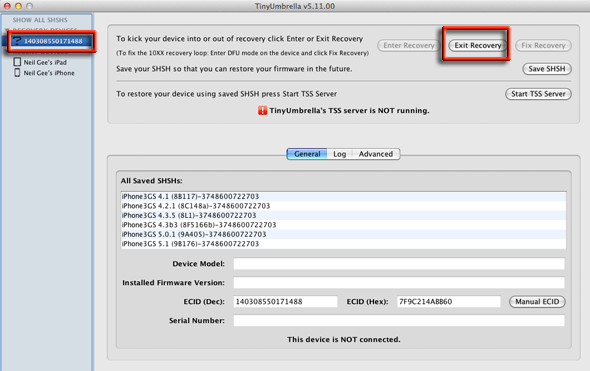Select Neil Gee's iPad in the sidebar
590x371 pixels.
pos(45,62)
